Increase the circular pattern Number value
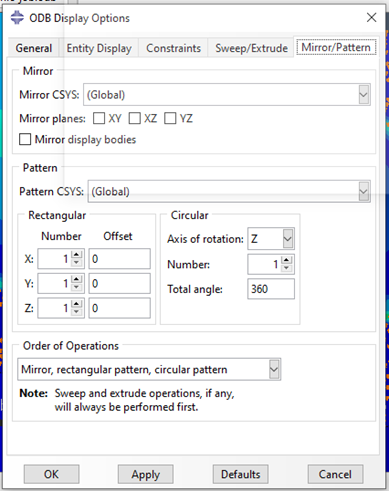Viewport: 389px width, 491px height. click(287, 260)
